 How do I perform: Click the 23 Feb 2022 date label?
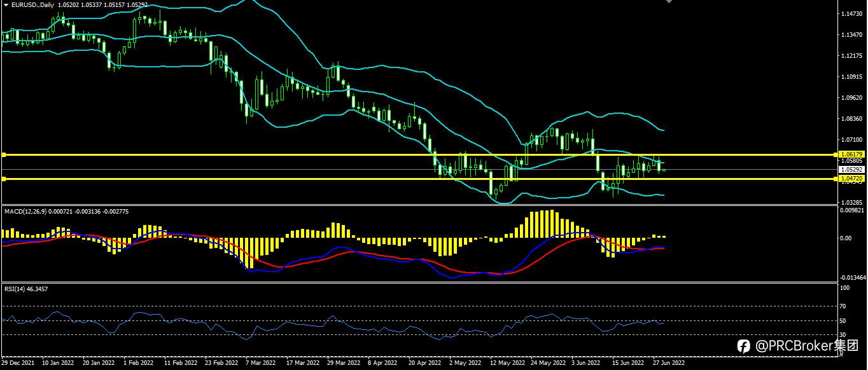(x=221, y=363)
